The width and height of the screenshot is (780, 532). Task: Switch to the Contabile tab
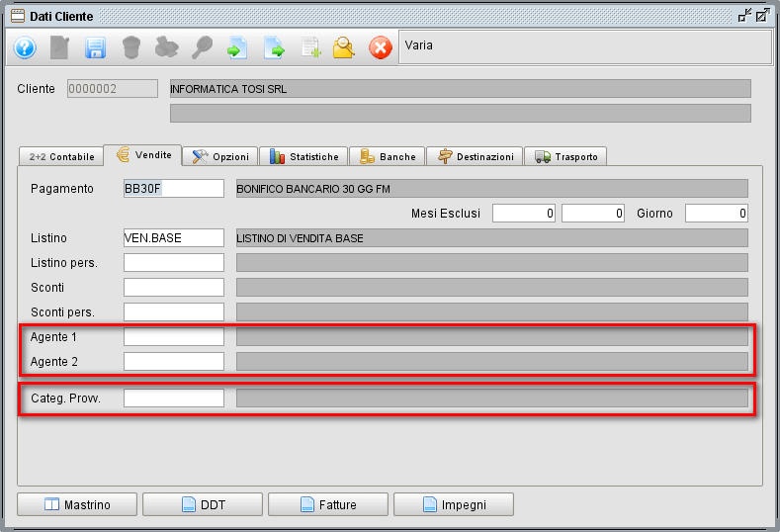tap(61, 157)
